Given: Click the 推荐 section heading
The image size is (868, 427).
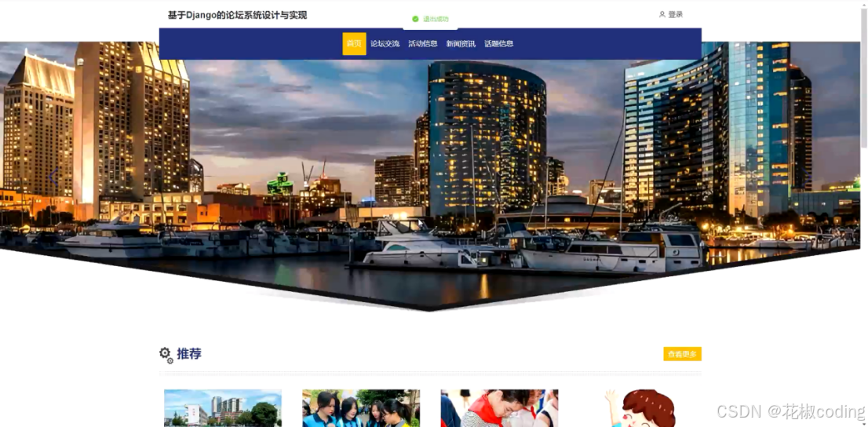Looking at the screenshot, I should point(189,354).
